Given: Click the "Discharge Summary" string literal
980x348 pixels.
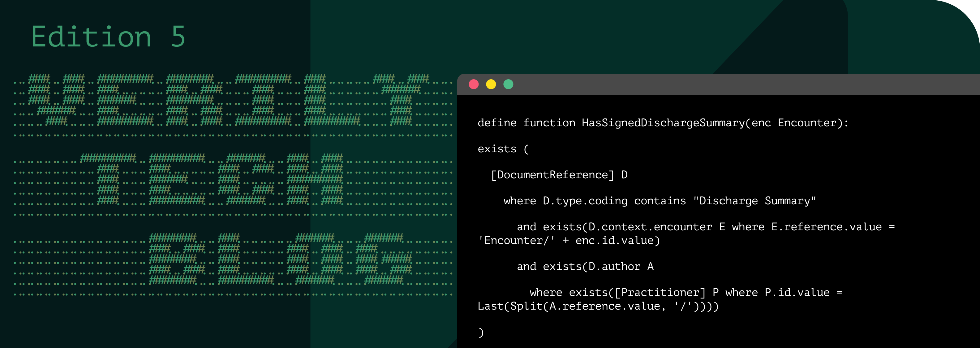Looking at the screenshot, I should click(755, 201).
